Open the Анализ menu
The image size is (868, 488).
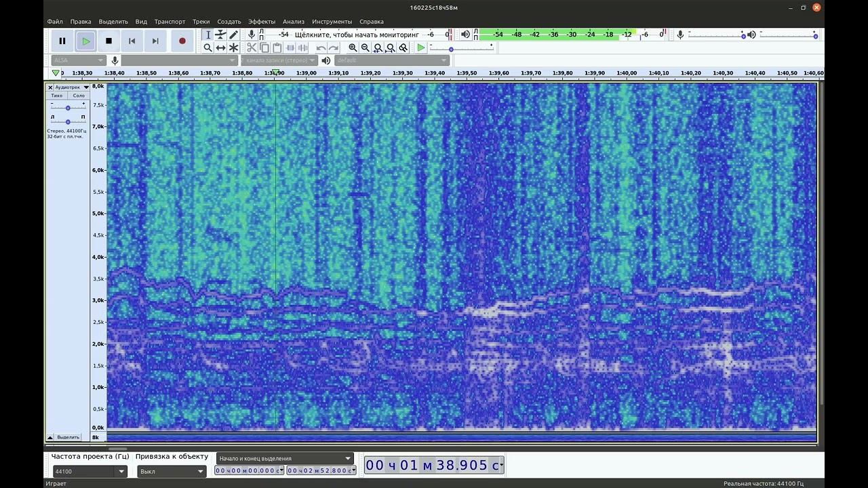(294, 22)
